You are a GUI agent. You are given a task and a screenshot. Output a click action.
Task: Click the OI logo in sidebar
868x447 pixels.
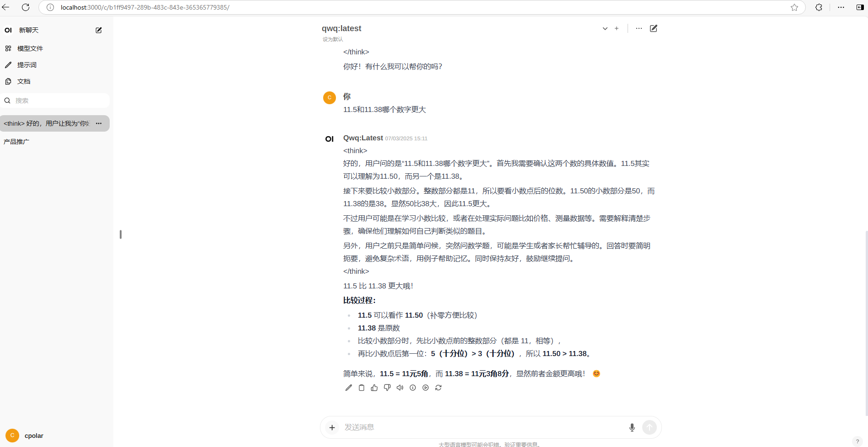point(8,30)
